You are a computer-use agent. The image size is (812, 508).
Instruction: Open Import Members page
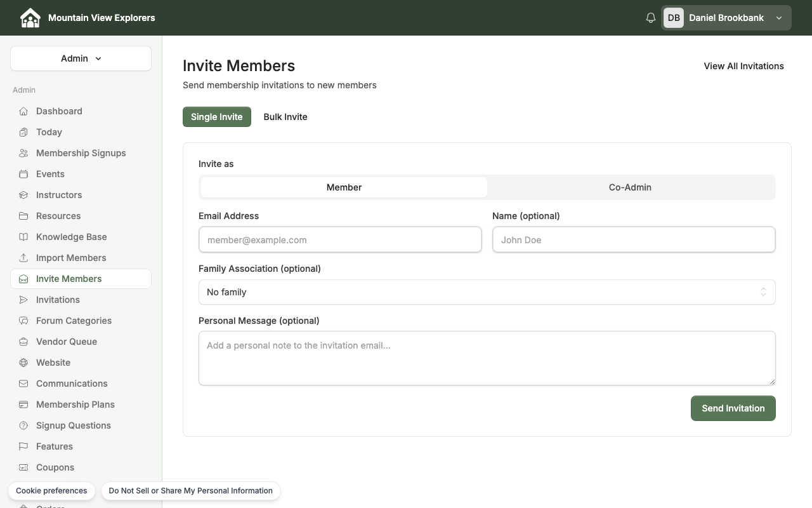point(81,258)
